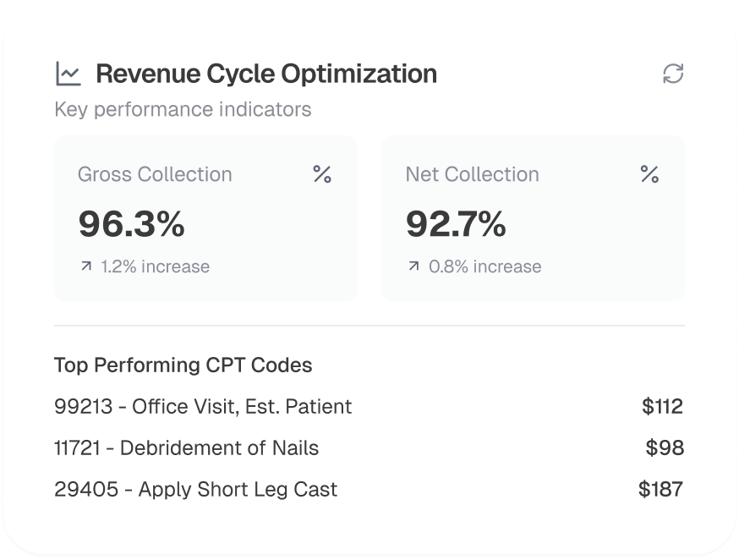Click the percent icon on Gross Collection card
This screenshot has height=560, width=739.
(322, 174)
